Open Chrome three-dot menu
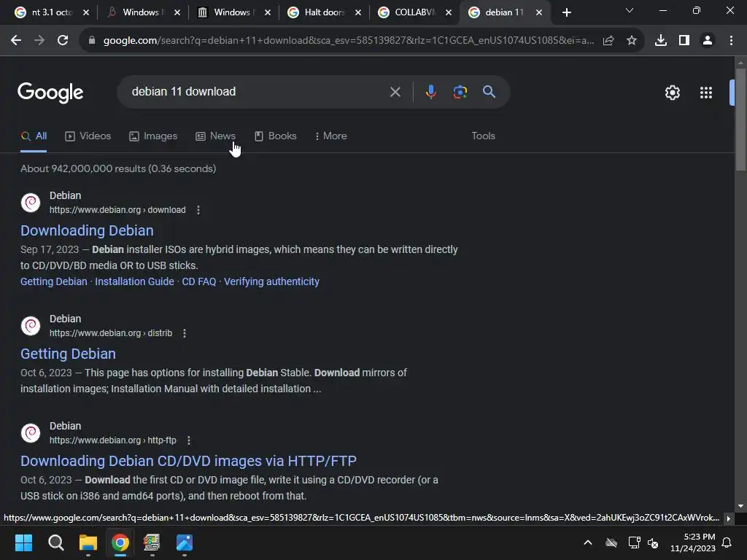 731,41
